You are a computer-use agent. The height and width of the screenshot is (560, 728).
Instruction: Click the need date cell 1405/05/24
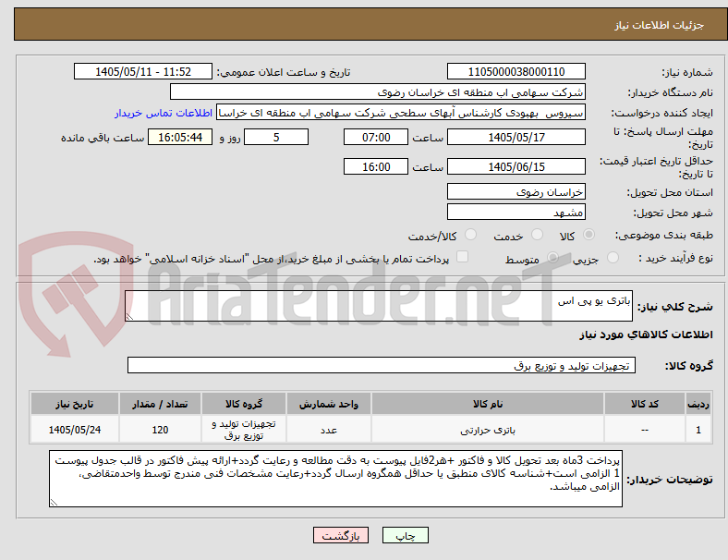tap(75, 430)
